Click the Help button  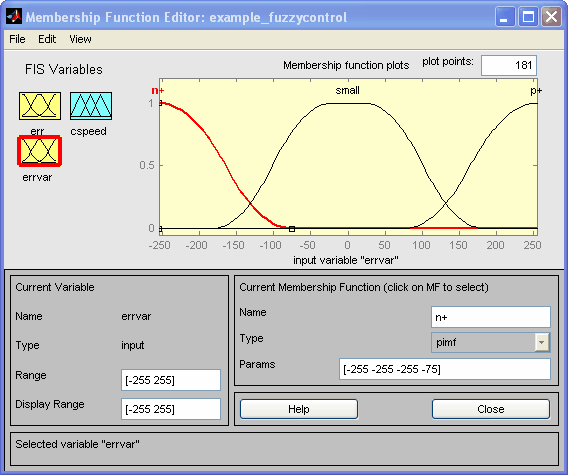coord(299,409)
